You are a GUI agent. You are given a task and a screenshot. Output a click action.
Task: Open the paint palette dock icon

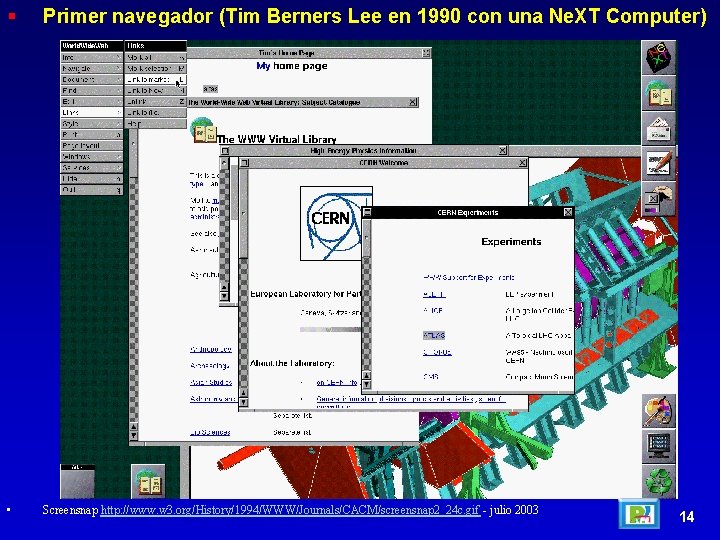pos(658,411)
